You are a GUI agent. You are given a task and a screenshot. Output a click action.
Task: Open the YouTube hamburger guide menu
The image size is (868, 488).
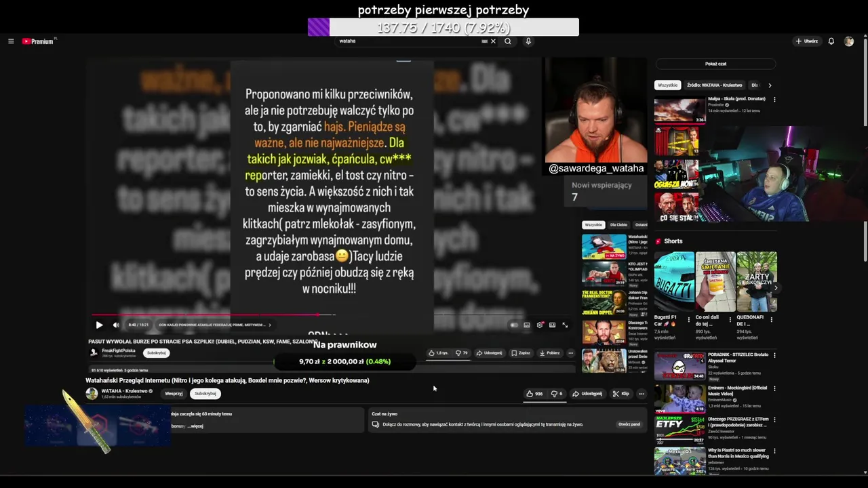tap(11, 41)
